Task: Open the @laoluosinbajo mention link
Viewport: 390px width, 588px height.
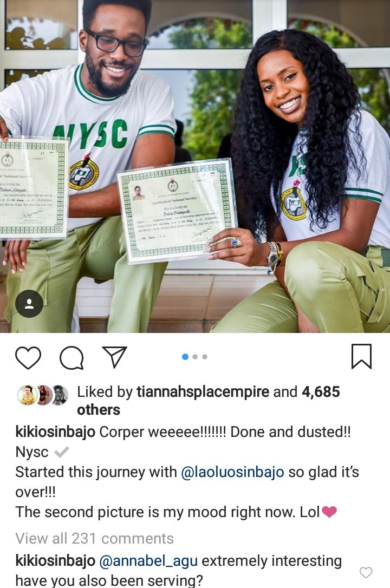Action: tap(232, 472)
